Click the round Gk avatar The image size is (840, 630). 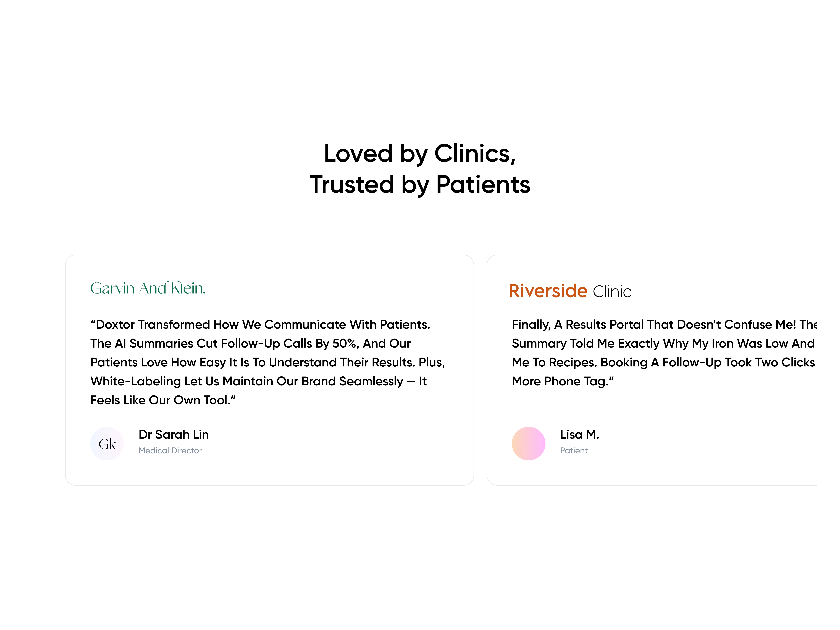click(x=107, y=443)
